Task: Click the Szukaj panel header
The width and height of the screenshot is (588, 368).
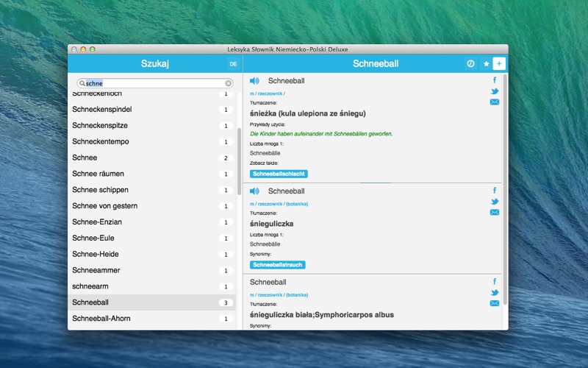Action: click(x=155, y=64)
